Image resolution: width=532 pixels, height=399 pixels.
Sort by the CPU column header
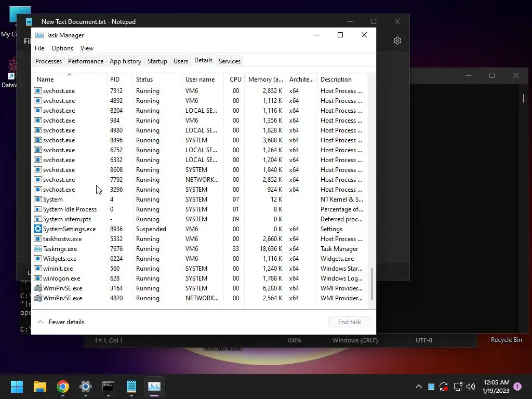[x=235, y=79]
